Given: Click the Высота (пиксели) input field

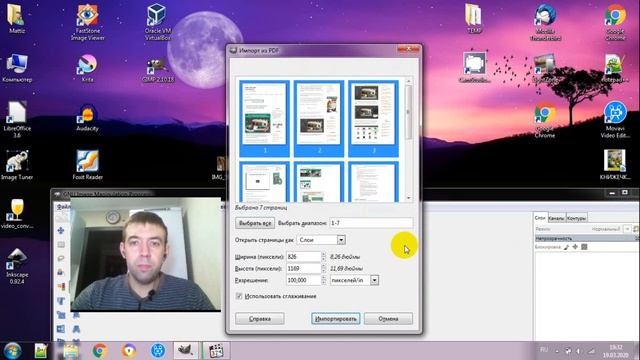Looking at the screenshot, I should click(x=304, y=269).
